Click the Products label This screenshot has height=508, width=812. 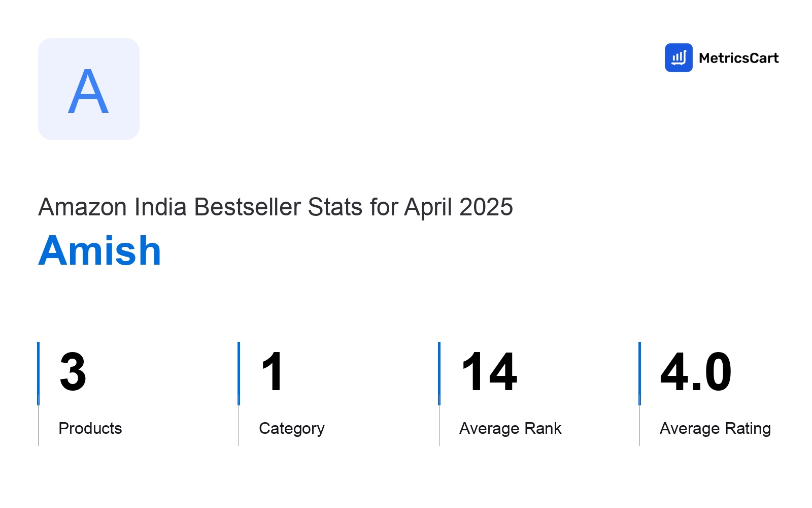(x=90, y=428)
